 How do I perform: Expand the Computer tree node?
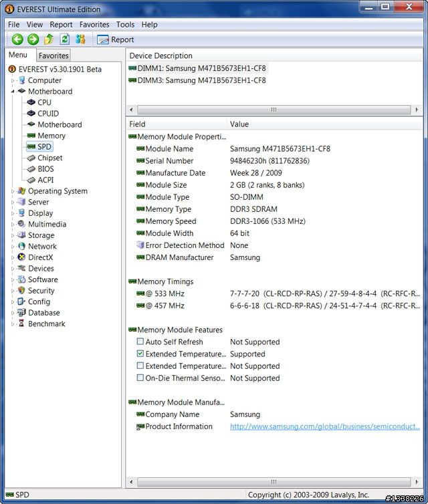coord(13,80)
